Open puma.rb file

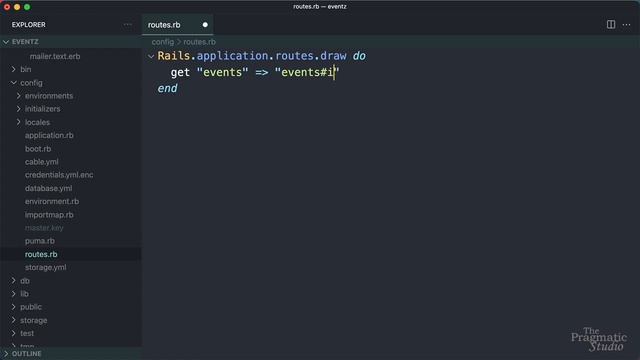pyautogui.click(x=40, y=241)
